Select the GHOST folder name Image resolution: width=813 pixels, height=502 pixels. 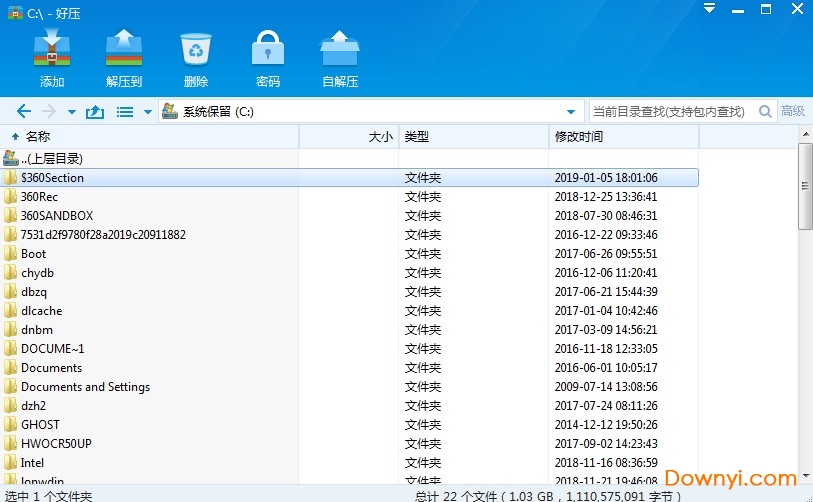[40, 425]
